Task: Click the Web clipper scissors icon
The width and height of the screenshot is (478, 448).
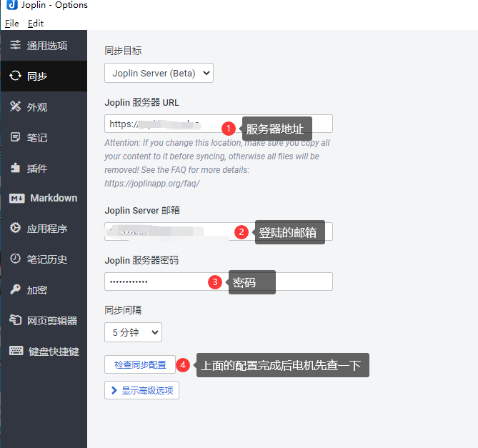Action: tap(15, 321)
